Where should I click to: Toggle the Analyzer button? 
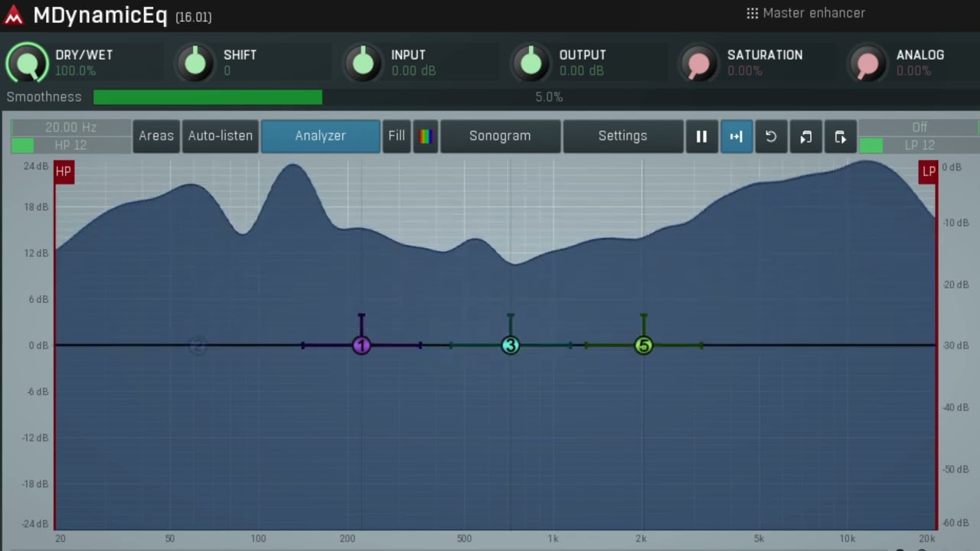(x=320, y=135)
